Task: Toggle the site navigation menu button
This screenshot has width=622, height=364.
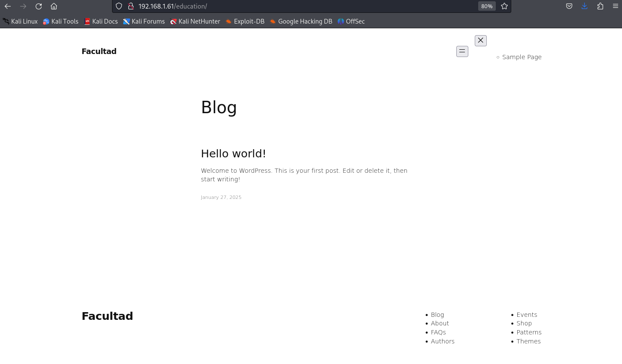Action: click(462, 51)
